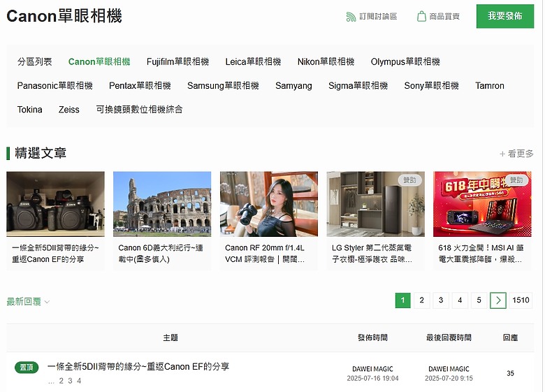Select the Samyang board
545x392 pixels.
[x=293, y=85]
